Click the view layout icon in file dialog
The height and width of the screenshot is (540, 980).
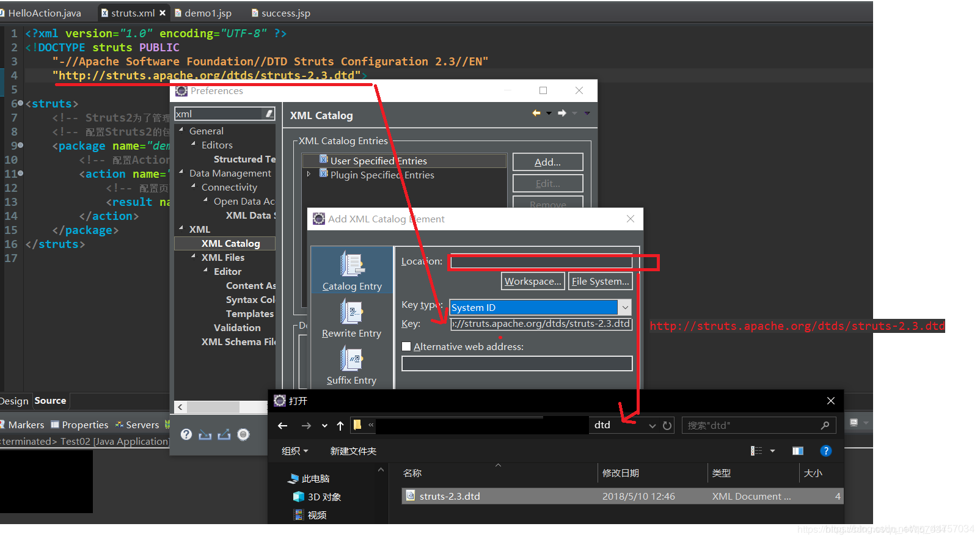point(756,451)
